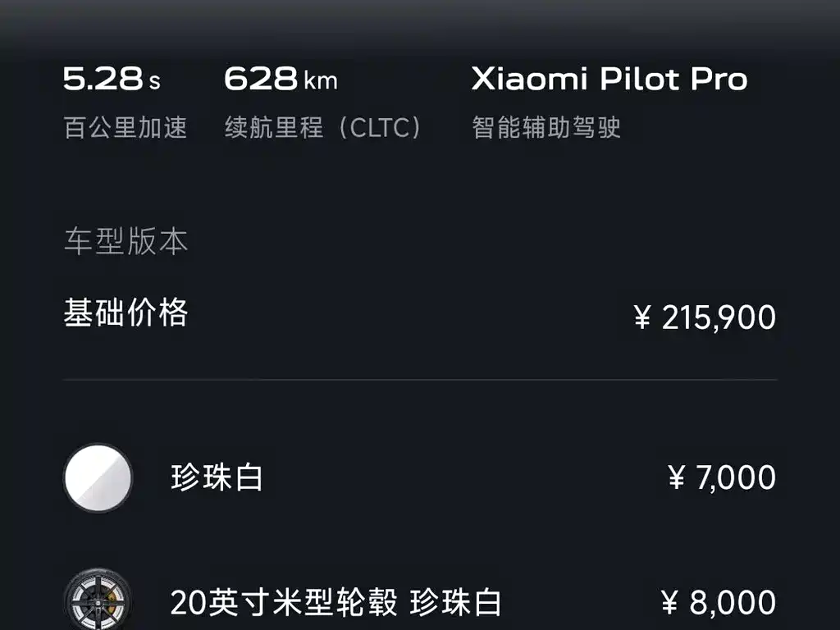The height and width of the screenshot is (630, 840).
Task: Click the Xiaomi Pilot Pro title
Action: coord(609,80)
